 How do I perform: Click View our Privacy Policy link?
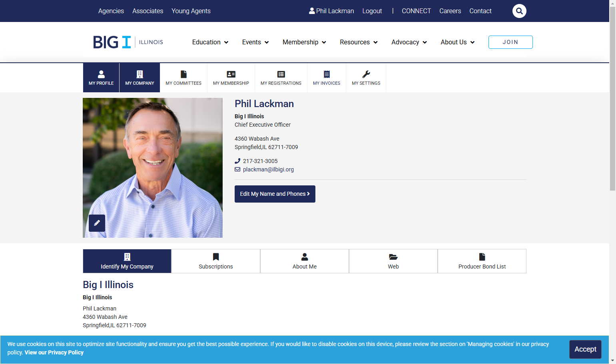54,352
